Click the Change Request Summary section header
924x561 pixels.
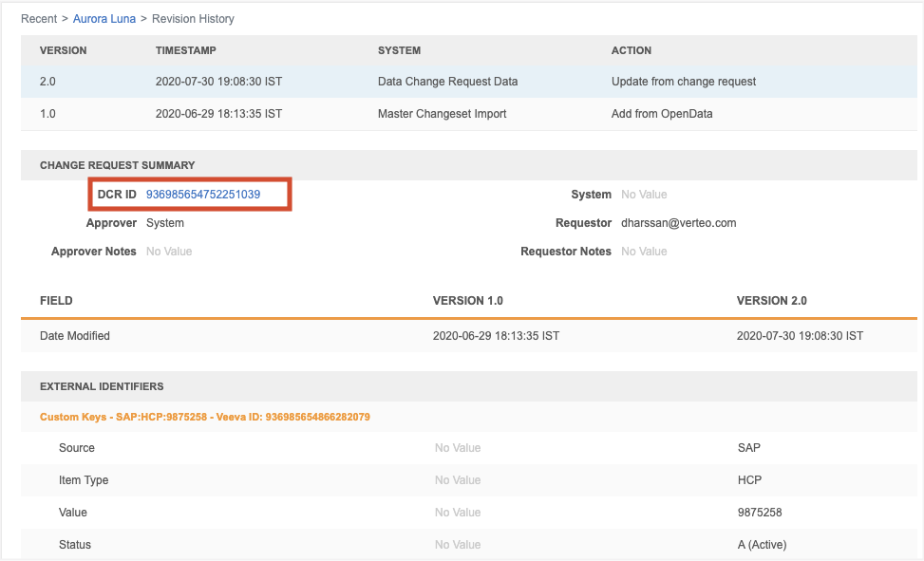pos(117,165)
